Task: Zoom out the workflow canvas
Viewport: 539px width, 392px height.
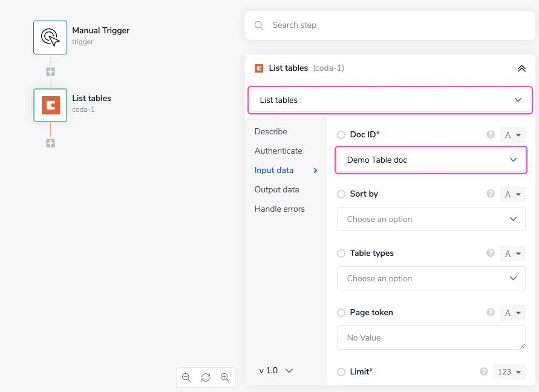Action: pos(186,377)
